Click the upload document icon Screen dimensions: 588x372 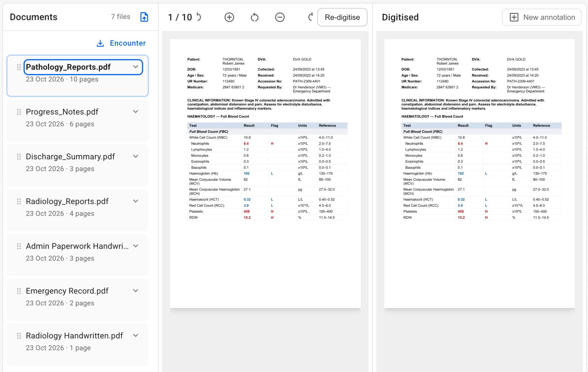(144, 17)
